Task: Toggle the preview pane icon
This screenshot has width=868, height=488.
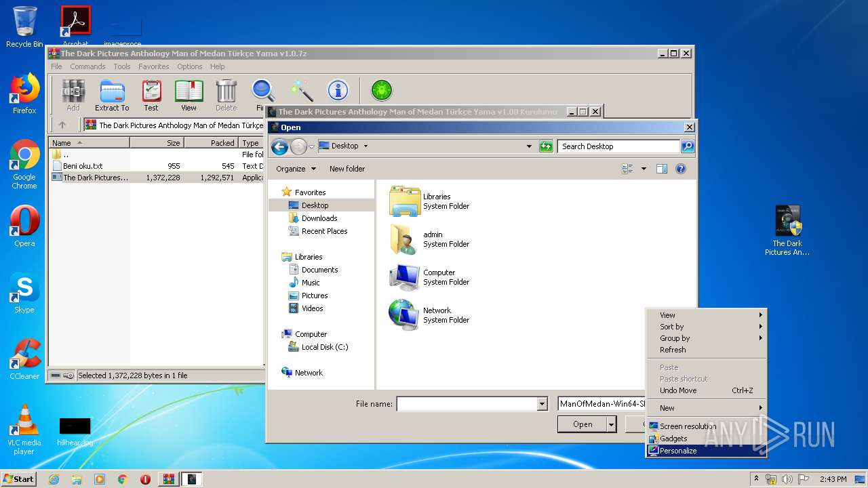Action: (x=662, y=169)
